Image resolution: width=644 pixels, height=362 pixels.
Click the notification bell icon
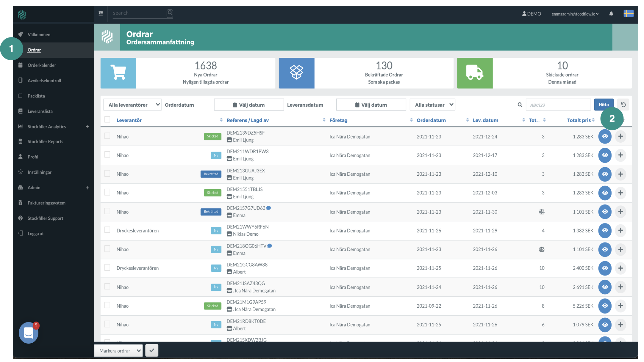click(x=611, y=14)
